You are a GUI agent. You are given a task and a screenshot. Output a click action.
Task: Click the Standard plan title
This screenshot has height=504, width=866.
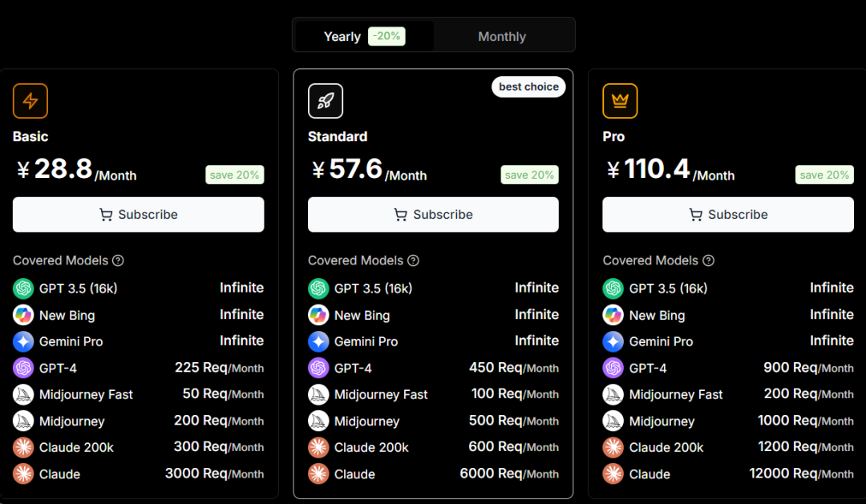click(338, 136)
